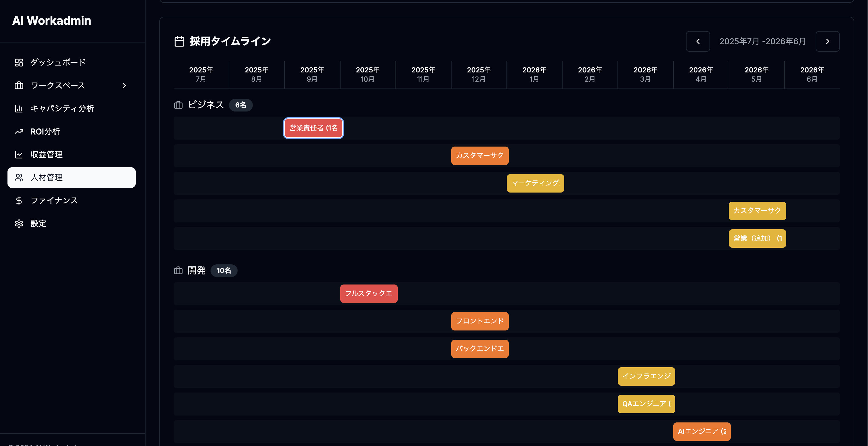Image resolution: width=868 pixels, height=446 pixels.
Task: Open the 設定 page
Action: 71,224
